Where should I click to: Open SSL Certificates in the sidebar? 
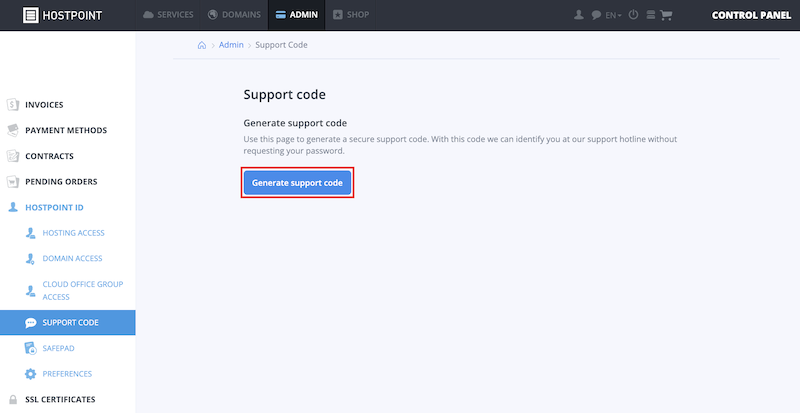60,399
